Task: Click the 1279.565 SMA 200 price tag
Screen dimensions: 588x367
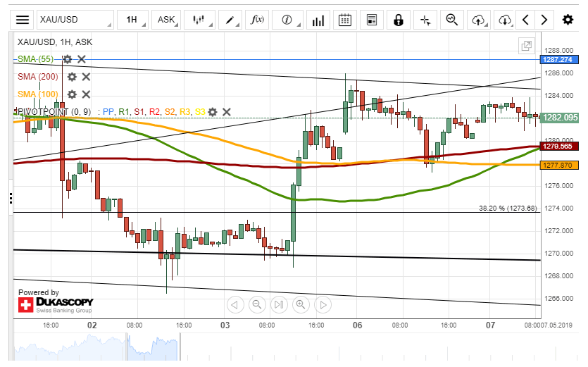Action: click(558, 147)
